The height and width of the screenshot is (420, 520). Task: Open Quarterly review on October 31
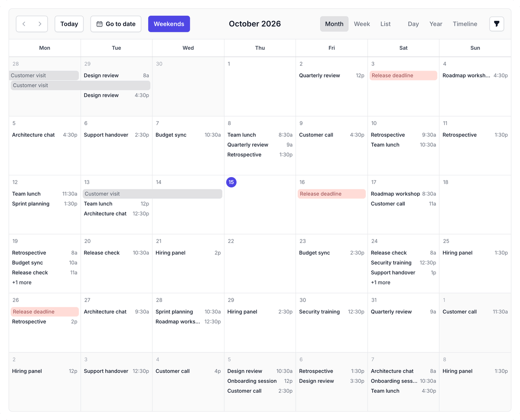point(403,312)
